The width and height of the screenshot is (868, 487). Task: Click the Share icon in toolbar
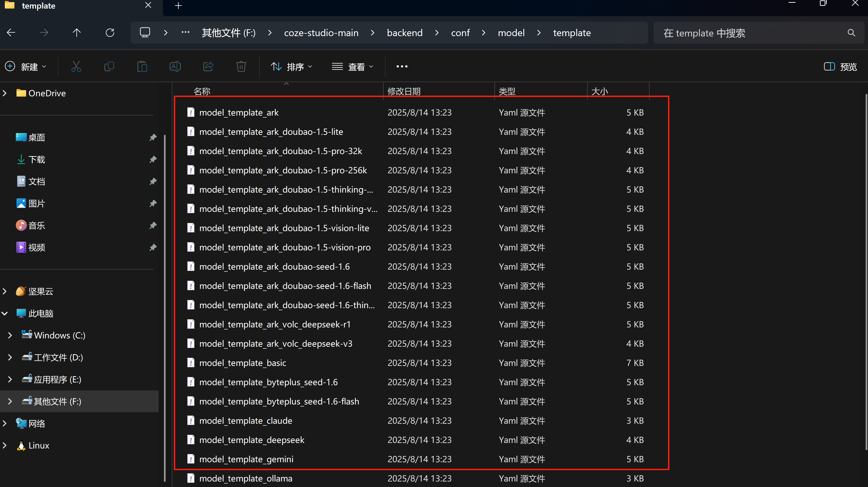pyautogui.click(x=208, y=66)
